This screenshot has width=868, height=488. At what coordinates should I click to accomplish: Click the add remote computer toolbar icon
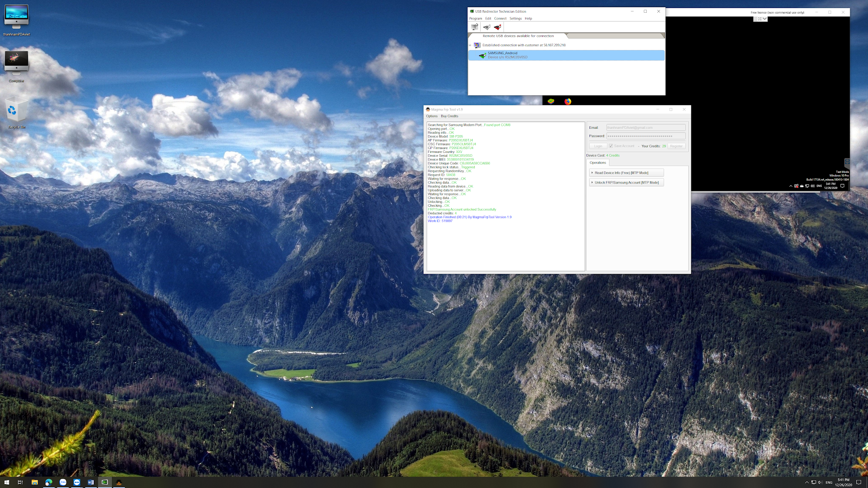[x=475, y=27]
